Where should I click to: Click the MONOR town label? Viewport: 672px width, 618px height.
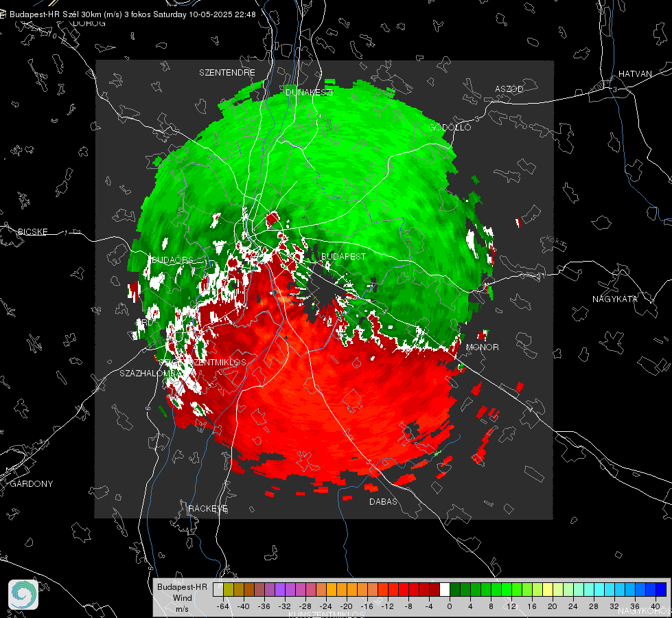(x=482, y=347)
